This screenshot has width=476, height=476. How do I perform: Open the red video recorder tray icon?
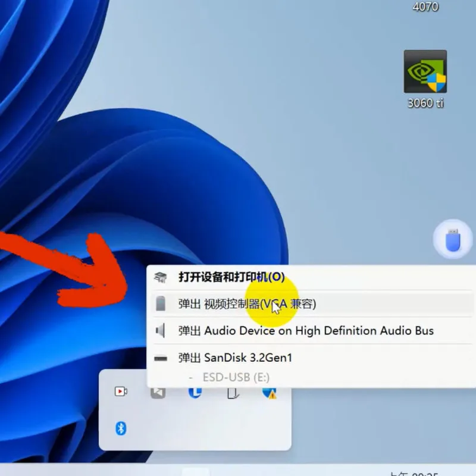121,392
